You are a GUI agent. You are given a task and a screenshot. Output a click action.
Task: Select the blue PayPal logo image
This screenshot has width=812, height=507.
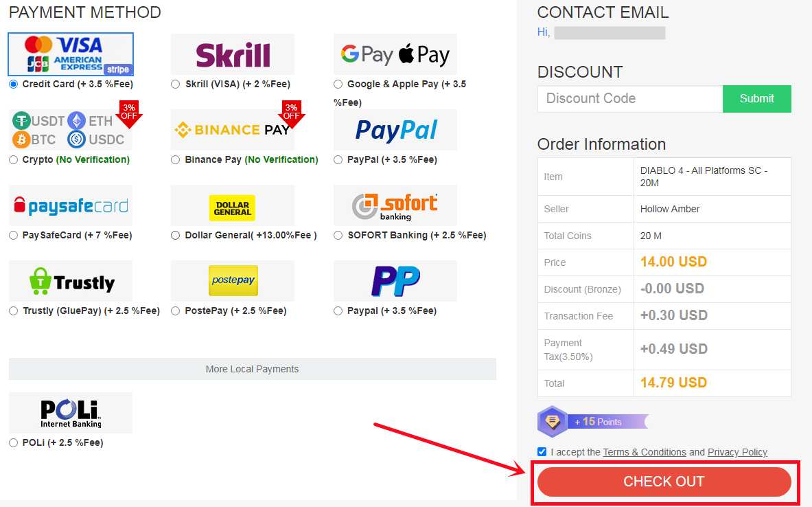[395, 130]
